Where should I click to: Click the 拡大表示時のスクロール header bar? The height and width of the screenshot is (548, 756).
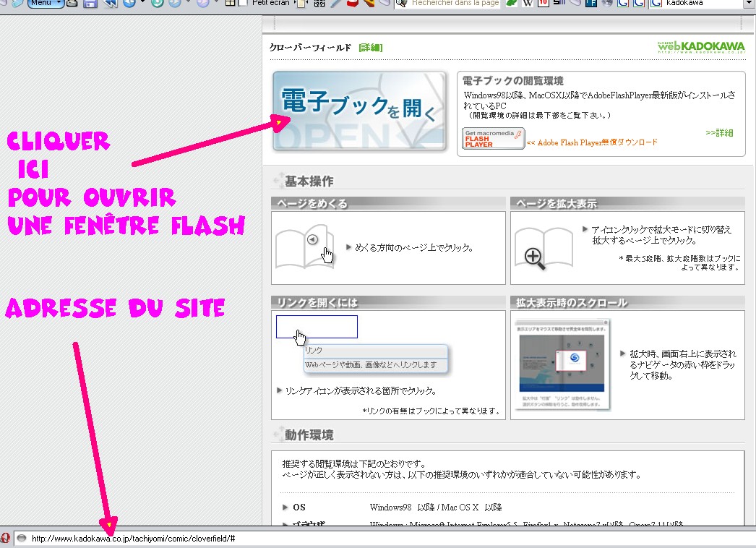(x=628, y=302)
